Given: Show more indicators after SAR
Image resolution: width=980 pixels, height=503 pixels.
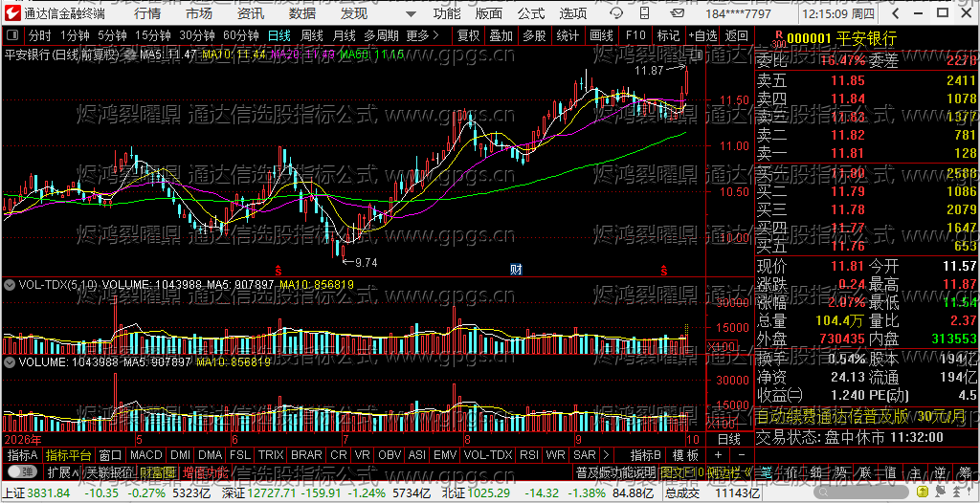Looking at the screenshot, I should pos(606,454).
